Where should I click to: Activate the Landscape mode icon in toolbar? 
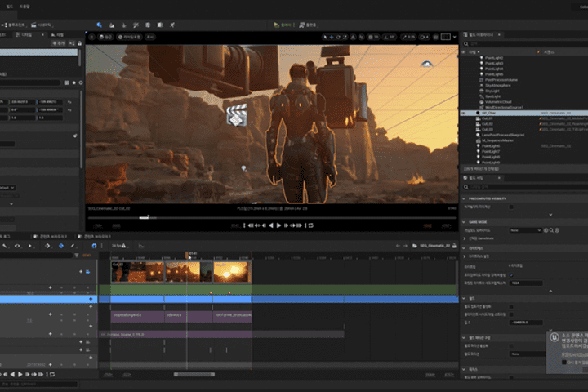112,24
